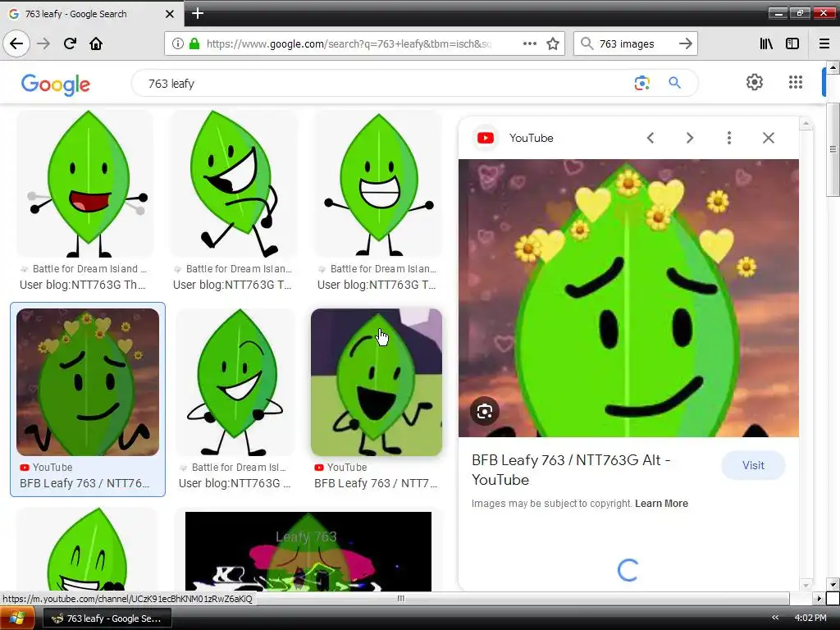Click the 763 images browser search field
The width and height of the screenshot is (840, 630).
(635, 44)
